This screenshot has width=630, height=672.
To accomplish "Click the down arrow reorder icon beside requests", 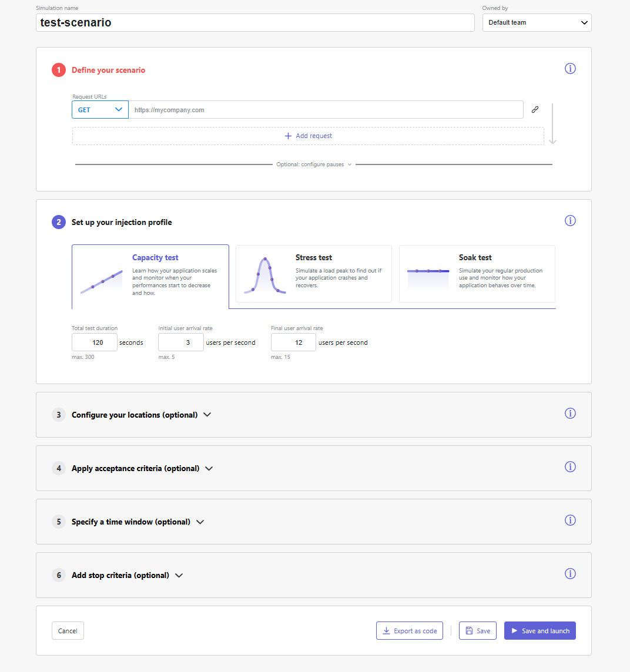I will coord(552,123).
